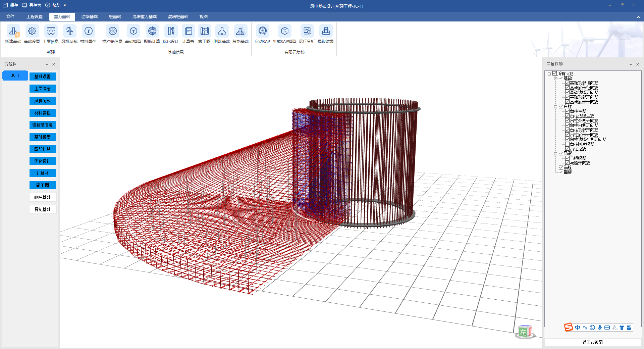Enable 台柱网片钢筋 checkbox
Screen dimensions: 644x349
[567, 144]
